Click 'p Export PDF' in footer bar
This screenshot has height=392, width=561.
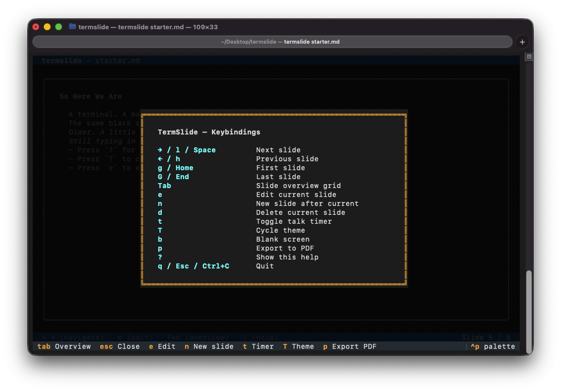point(350,346)
